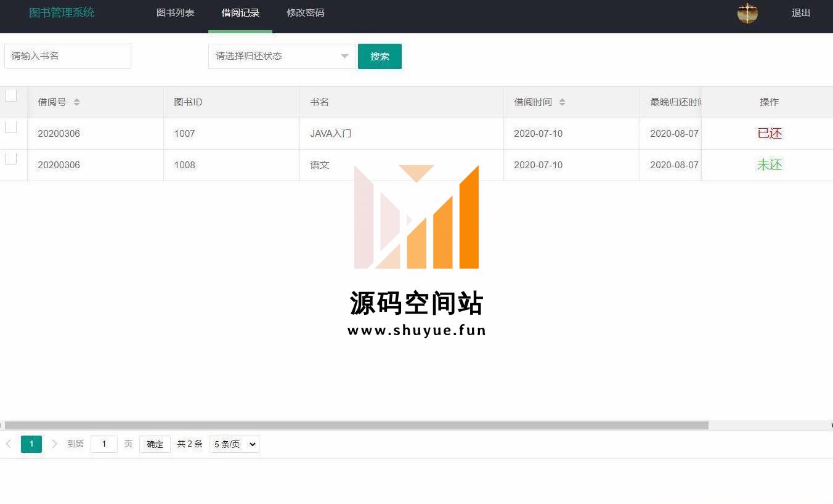This screenshot has width=833, height=504.
Task: Click 20200306 in the JAVA入门 row
Action: click(59, 134)
